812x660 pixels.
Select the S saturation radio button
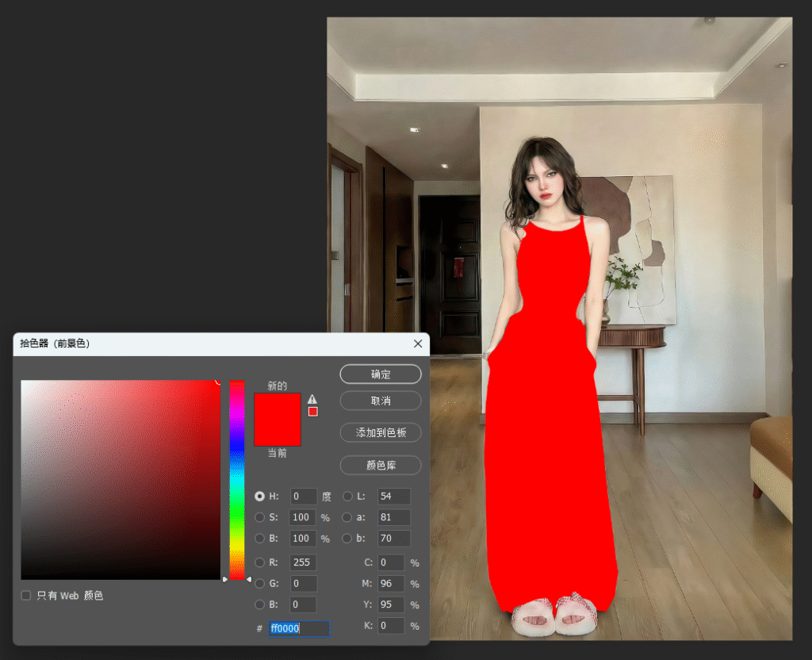click(260, 517)
